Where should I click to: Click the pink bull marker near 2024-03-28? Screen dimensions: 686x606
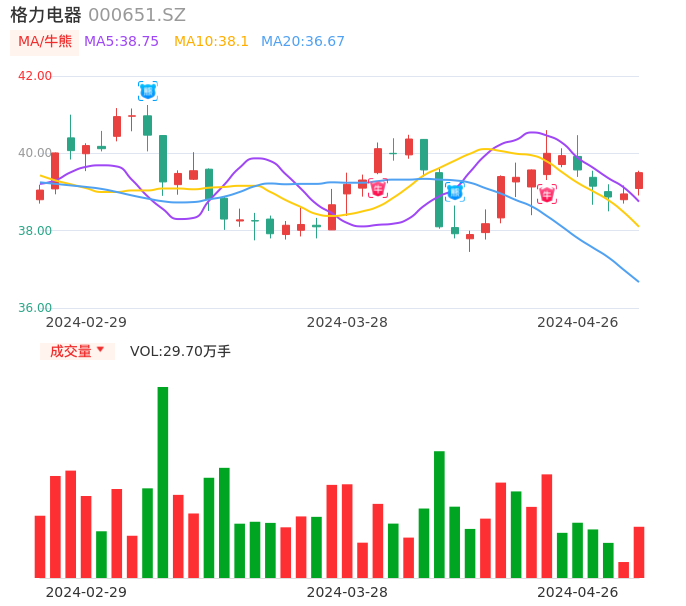377,188
